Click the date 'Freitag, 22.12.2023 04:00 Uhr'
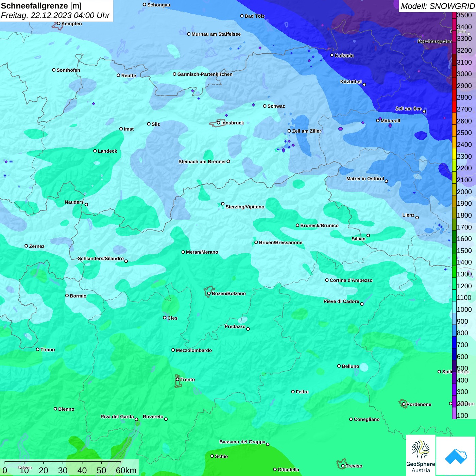476x476 pixels. click(x=55, y=15)
